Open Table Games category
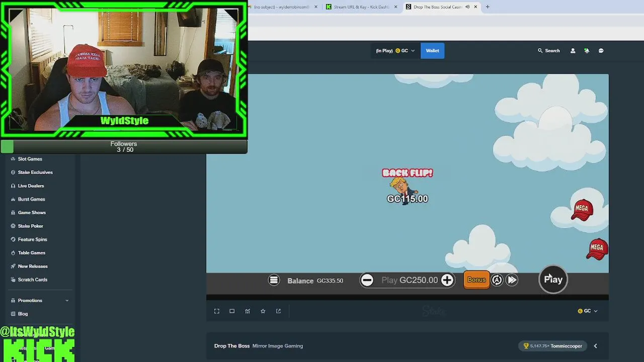This screenshot has height=362, width=644. point(32,253)
